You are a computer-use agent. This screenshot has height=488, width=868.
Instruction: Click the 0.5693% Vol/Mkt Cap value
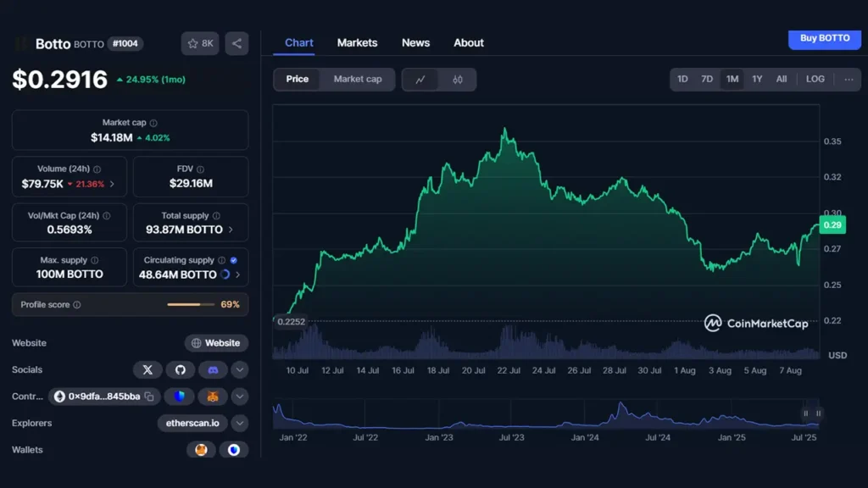click(x=70, y=230)
